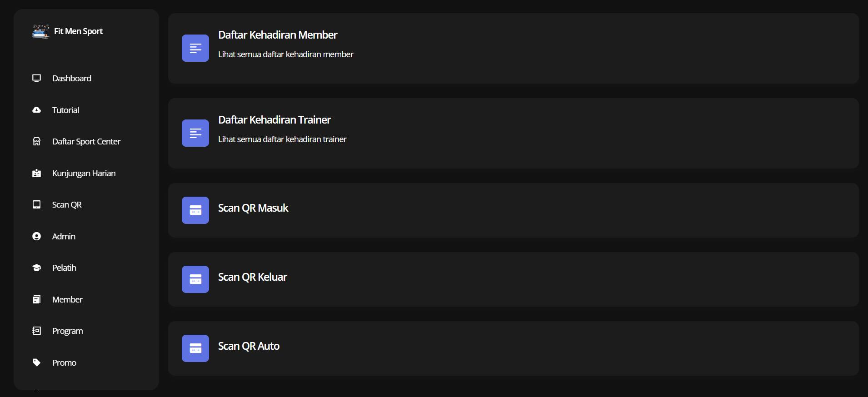Click the Pelatih graduation cap icon
Viewport: 868px width, 397px height.
point(37,268)
